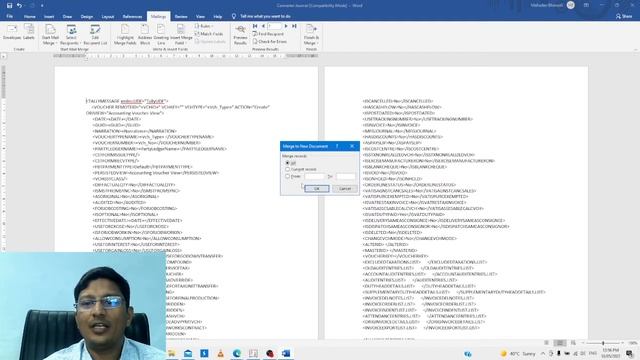Click the From record number field
The height and width of the screenshot is (360, 640).
click(x=315, y=176)
